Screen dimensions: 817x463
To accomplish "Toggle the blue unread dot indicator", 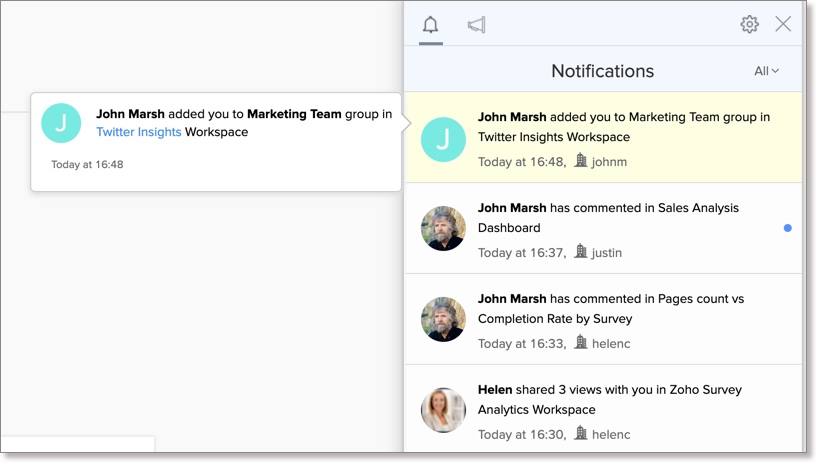I will (788, 228).
